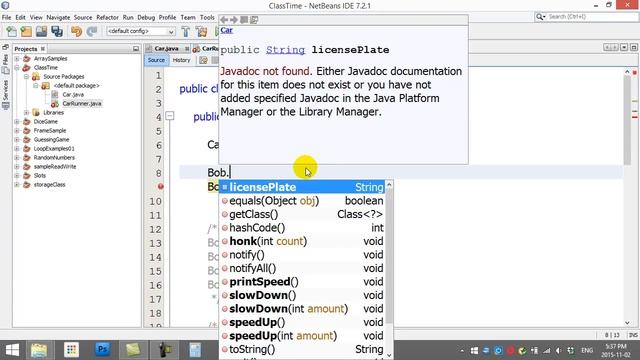Select Car.java in the Projects tree
Viewport: 640px width, 360px height.
(73, 95)
